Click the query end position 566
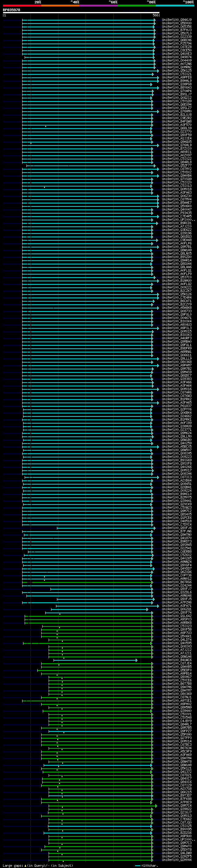The width and height of the screenshot is (197, 868). tap(155, 15)
